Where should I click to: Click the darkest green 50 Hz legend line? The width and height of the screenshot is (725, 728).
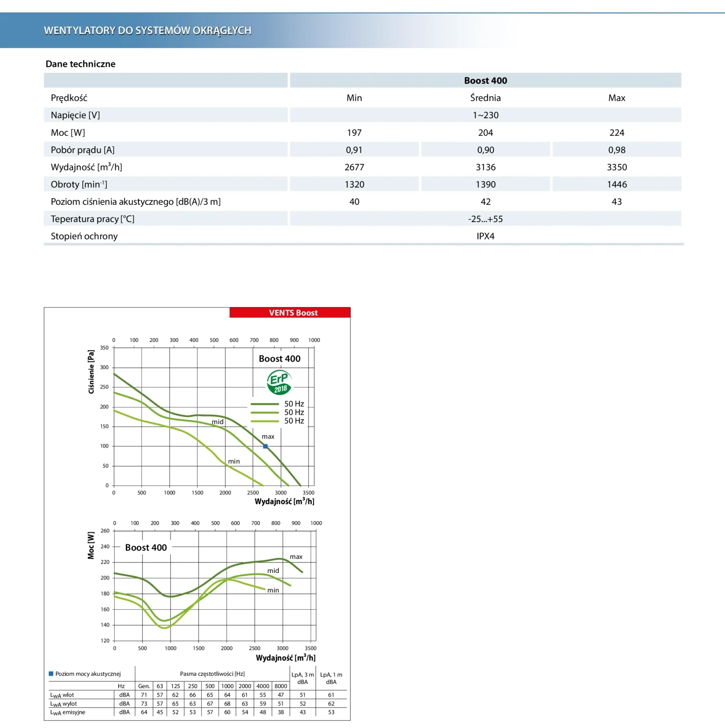(265, 404)
